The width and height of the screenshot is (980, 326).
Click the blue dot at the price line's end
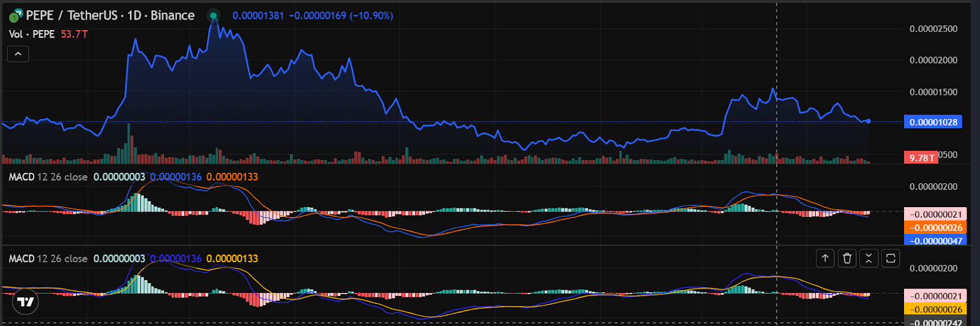click(x=869, y=121)
